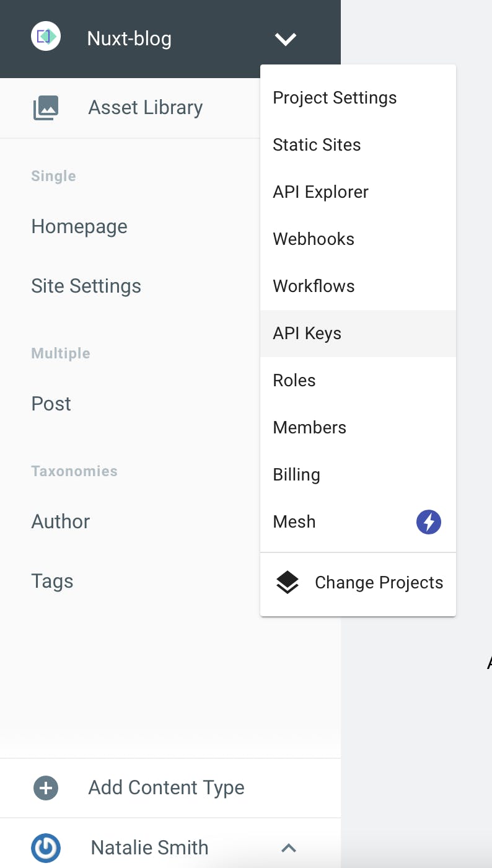This screenshot has width=492, height=868.
Task: Click the plus icon for Add Content Type
Action: [46, 788]
